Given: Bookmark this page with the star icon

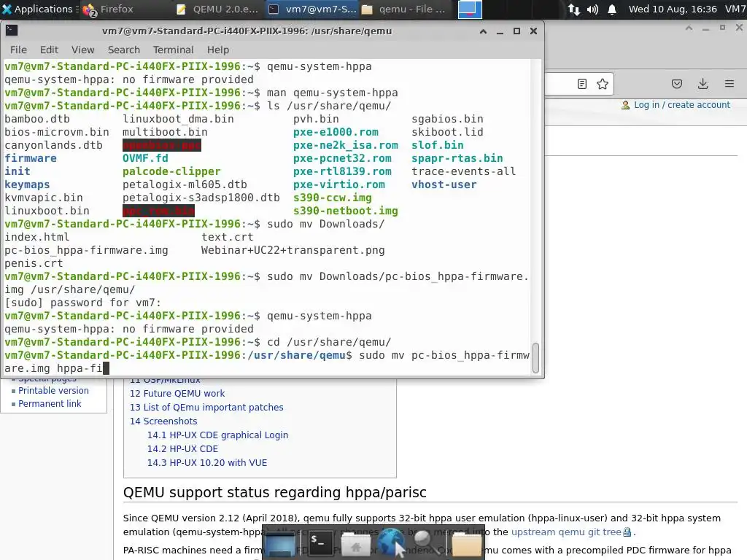Looking at the screenshot, I should pyautogui.click(x=603, y=85).
